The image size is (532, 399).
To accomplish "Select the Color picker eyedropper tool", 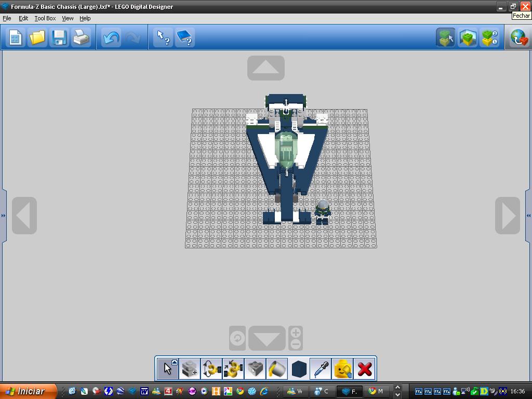I will click(321, 369).
